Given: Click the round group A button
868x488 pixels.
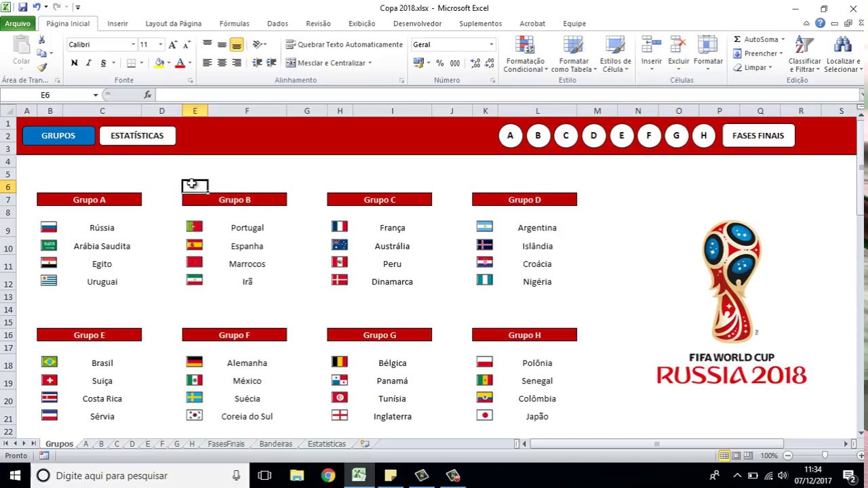Looking at the screenshot, I should 510,136.
